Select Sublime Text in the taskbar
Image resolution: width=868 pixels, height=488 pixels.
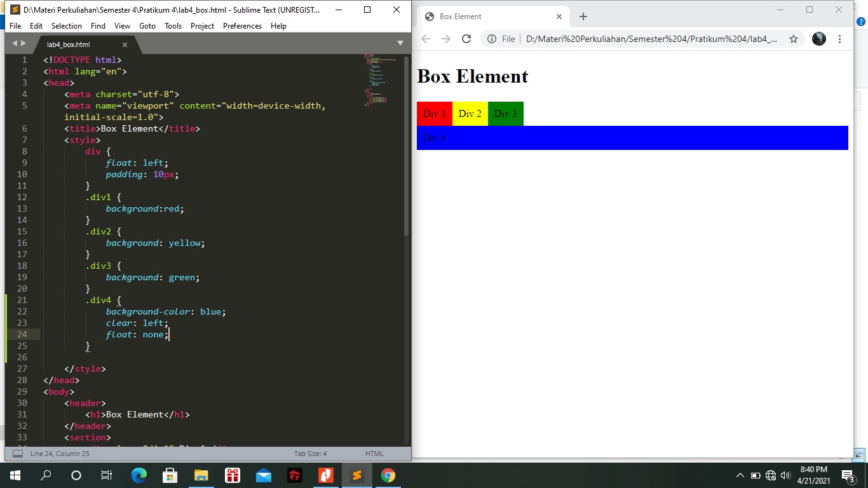tap(357, 475)
